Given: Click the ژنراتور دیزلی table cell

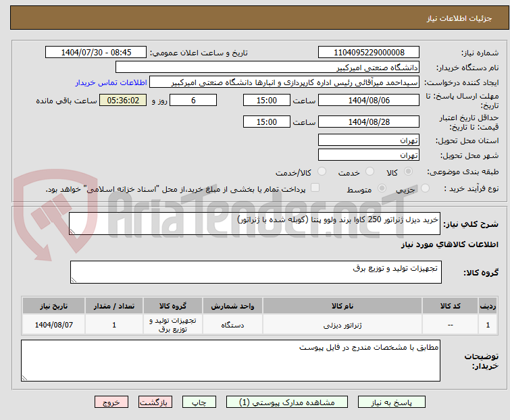Looking at the screenshot, I should [x=342, y=325].
